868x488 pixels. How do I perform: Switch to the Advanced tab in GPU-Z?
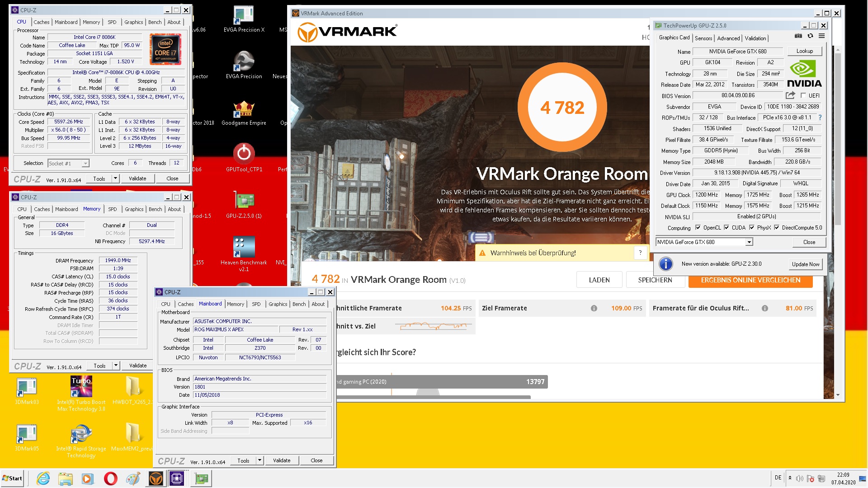[728, 38]
